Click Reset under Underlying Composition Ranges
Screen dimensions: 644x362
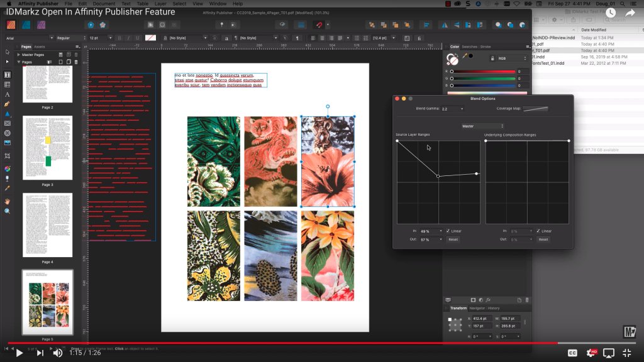[x=543, y=239]
